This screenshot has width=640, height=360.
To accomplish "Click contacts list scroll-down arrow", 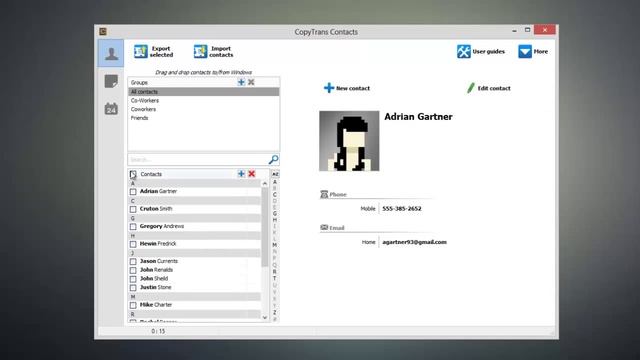I will [x=265, y=318].
